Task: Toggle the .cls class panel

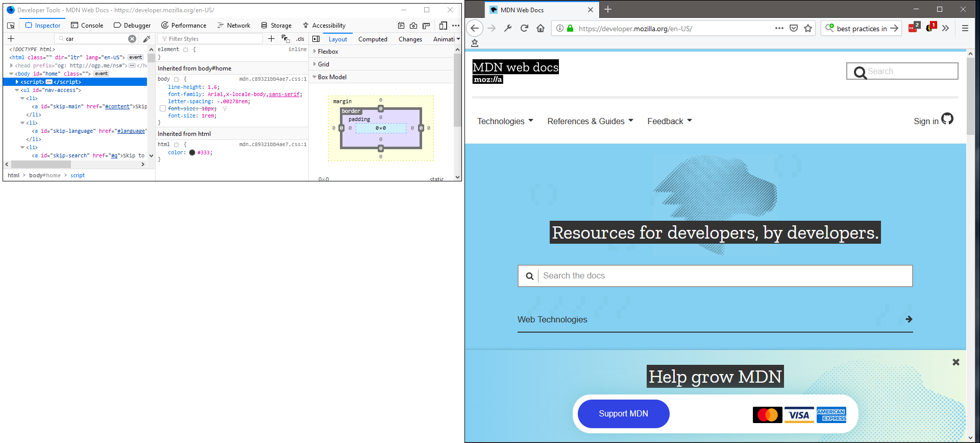Action: click(300, 39)
